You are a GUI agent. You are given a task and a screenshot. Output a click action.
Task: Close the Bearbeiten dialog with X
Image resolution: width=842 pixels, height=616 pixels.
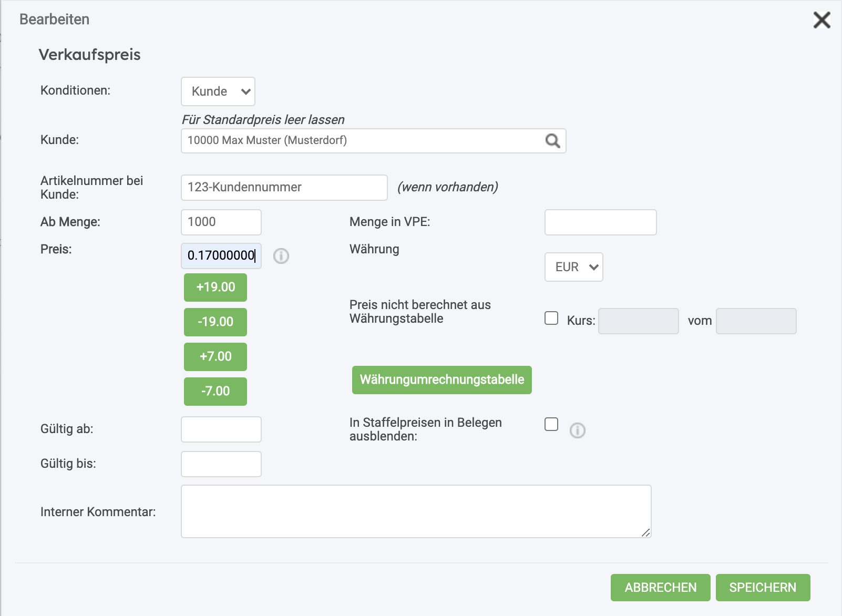click(822, 20)
